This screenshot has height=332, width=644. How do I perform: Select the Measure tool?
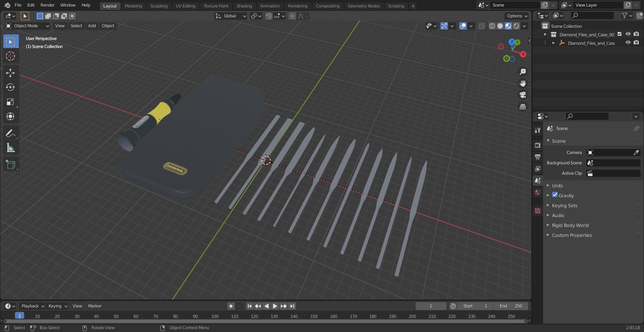tap(10, 148)
